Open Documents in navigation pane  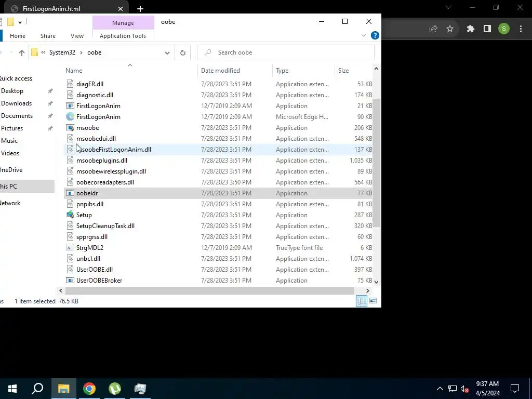click(x=17, y=116)
